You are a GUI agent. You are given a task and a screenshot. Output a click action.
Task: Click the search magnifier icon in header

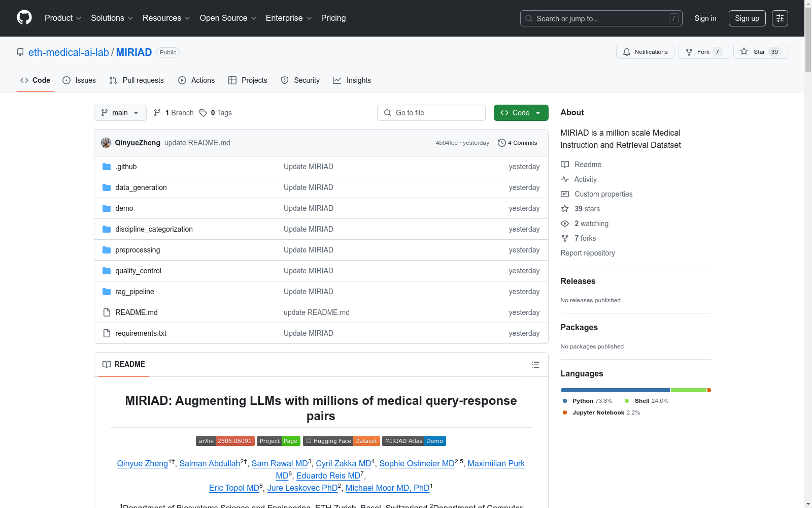529,18
